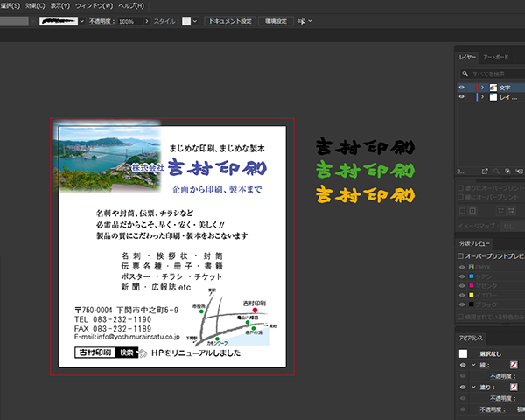The image size is (525, 420).
Task: Open the ウィンドウ(W) menu
Action: (x=94, y=6)
